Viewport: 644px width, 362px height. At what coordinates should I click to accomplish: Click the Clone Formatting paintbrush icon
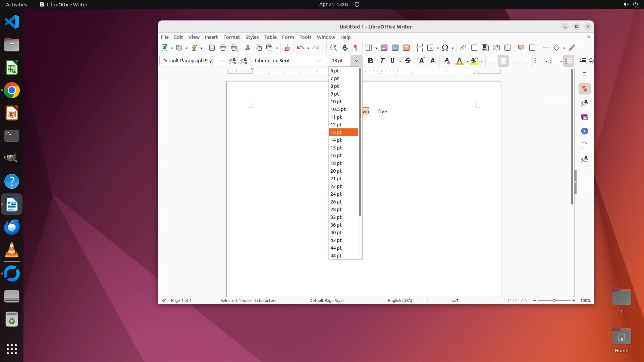coord(287,48)
